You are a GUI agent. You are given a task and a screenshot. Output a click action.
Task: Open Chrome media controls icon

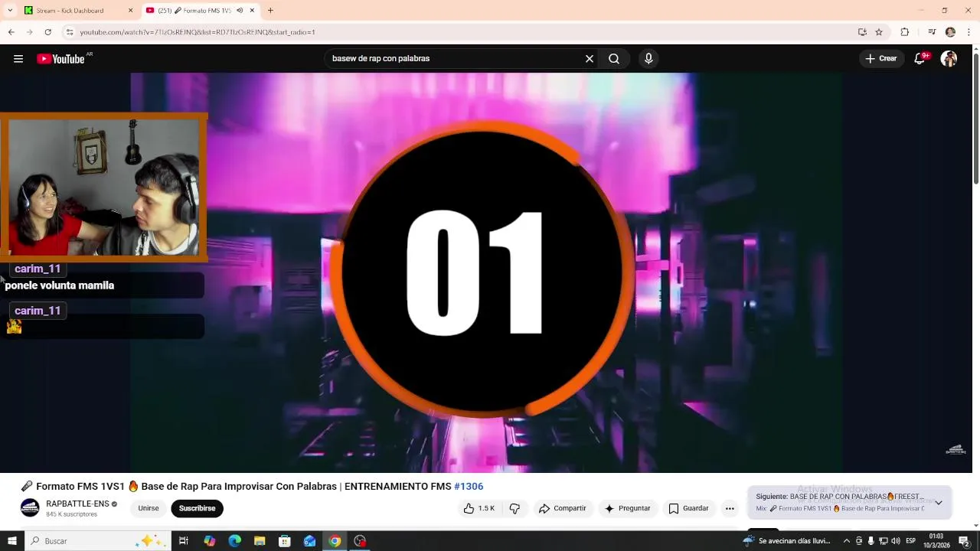coord(932,32)
